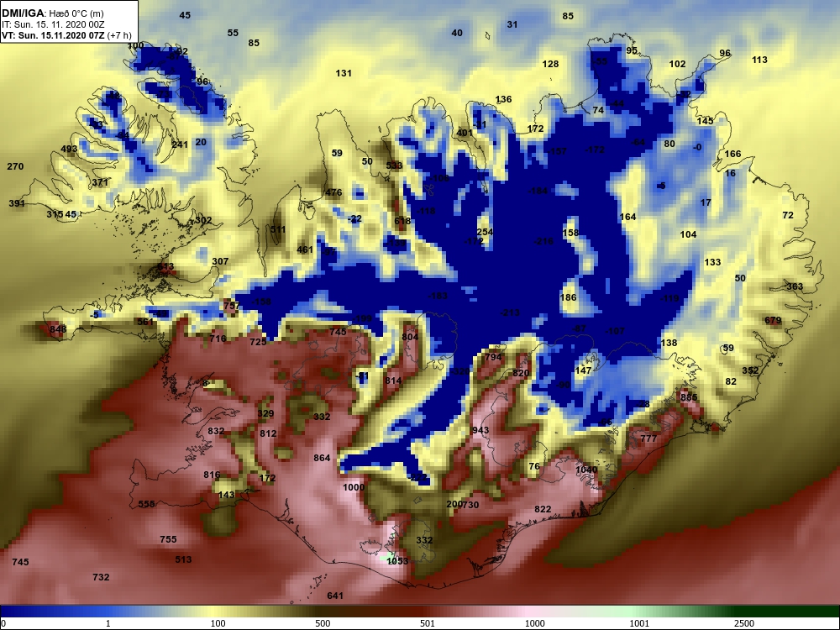Click the map value "461"
Viewport: 840px width, 630px height.
305,249
